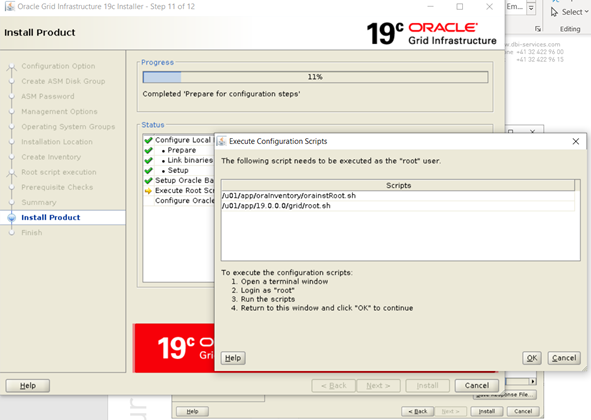Click yellow arrow beside Execute Root Scripts
This screenshot has height=420, width=591.
[x=148, y=191]
